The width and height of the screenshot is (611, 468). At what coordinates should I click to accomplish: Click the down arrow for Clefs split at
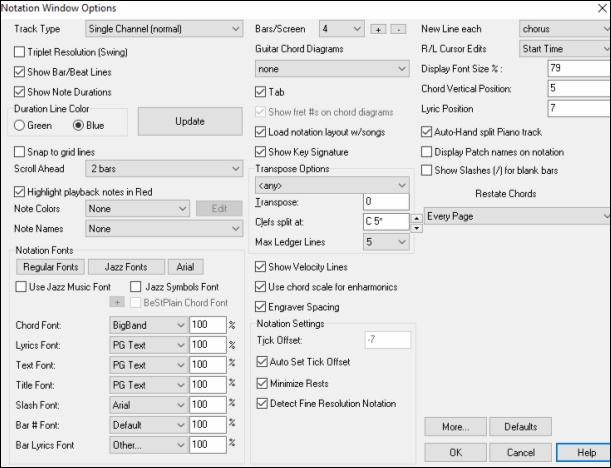point(416,226)
